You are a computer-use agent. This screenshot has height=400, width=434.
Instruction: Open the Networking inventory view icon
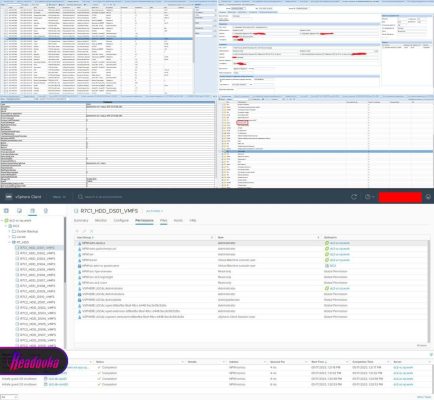pyautogui.click(x=46, y=211)
